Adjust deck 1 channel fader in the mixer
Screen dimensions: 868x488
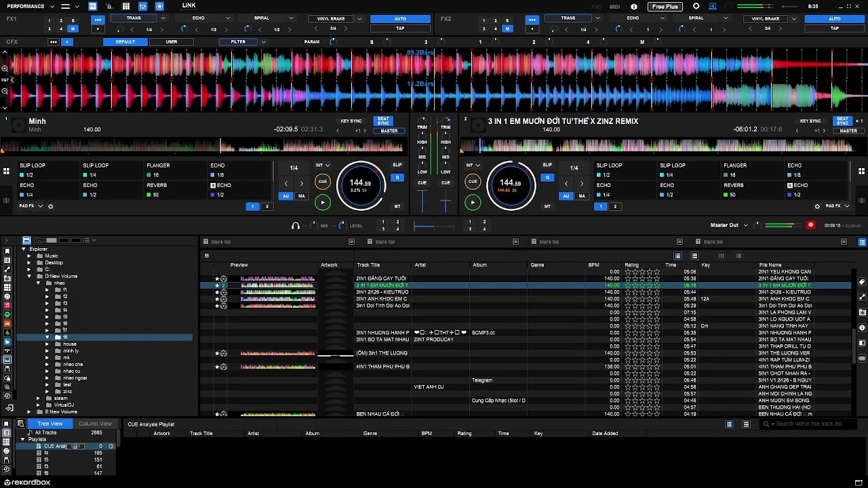click(422, 202)
